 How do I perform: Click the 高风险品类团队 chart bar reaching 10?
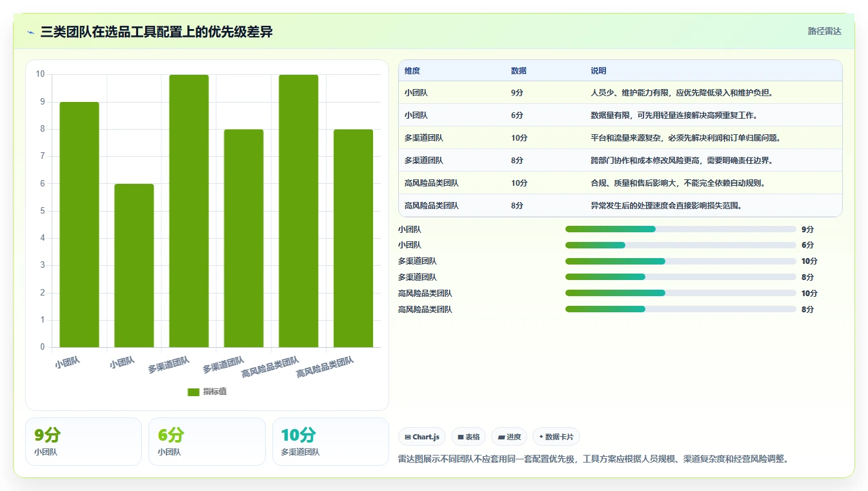(x=299, y=211)
